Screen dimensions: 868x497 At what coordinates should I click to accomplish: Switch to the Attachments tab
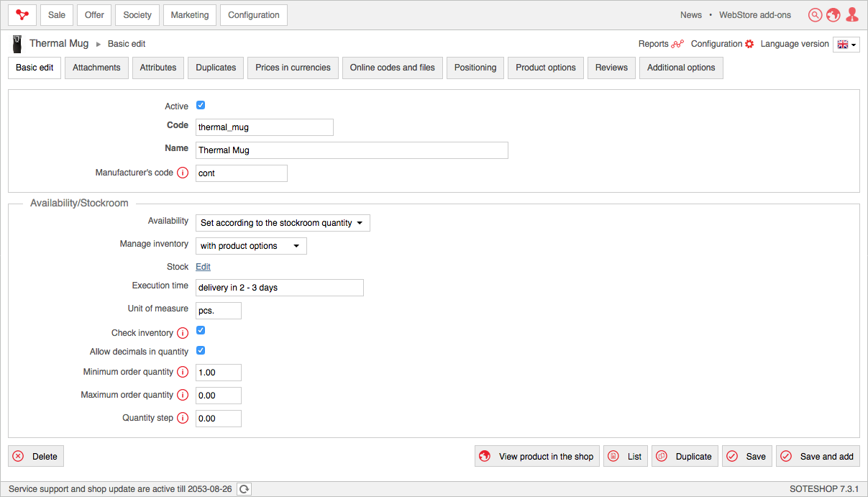pyautogui.click(x=96, y=68)
